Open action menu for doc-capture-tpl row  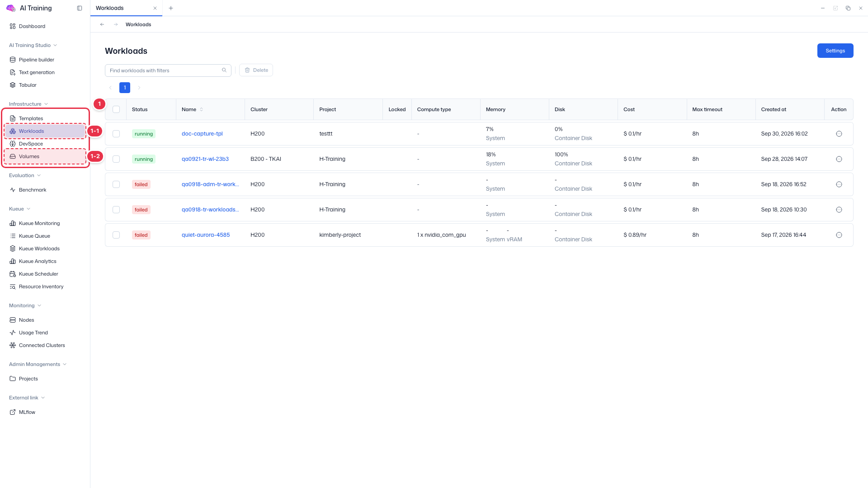839,134
